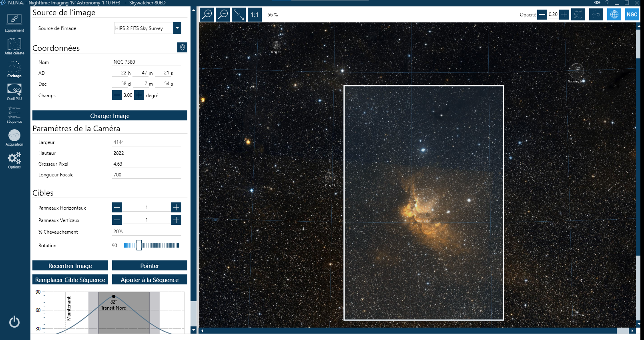Image resolution: width=644 pixels, height=340 pixels.
Task: Click the Charger Image button
Action: 110,116
